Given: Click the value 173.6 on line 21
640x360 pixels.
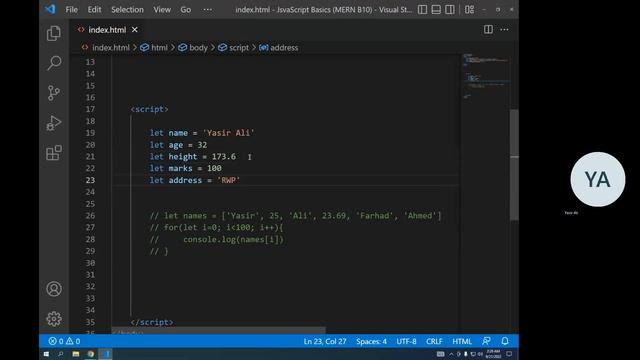Looking at the screenshot, I should point(224,156).
